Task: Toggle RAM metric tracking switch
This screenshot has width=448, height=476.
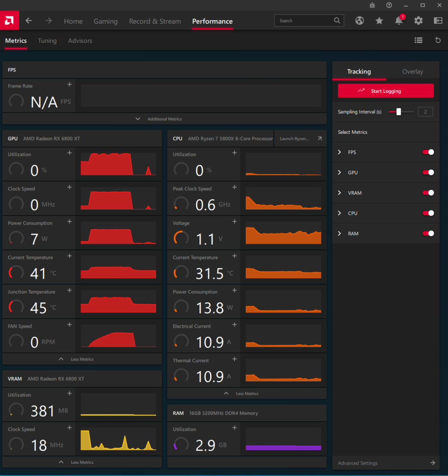Action: tap(428, 234)
